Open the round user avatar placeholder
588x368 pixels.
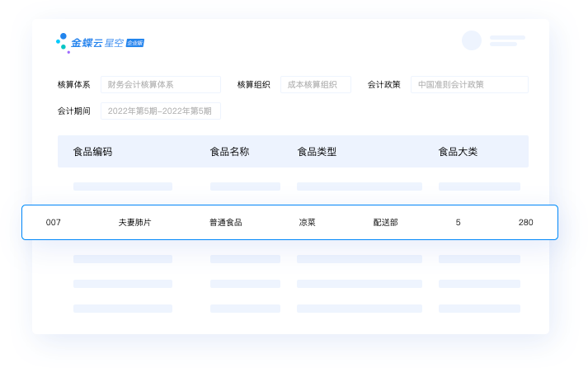pyautogui.click(x=472, y=40)
